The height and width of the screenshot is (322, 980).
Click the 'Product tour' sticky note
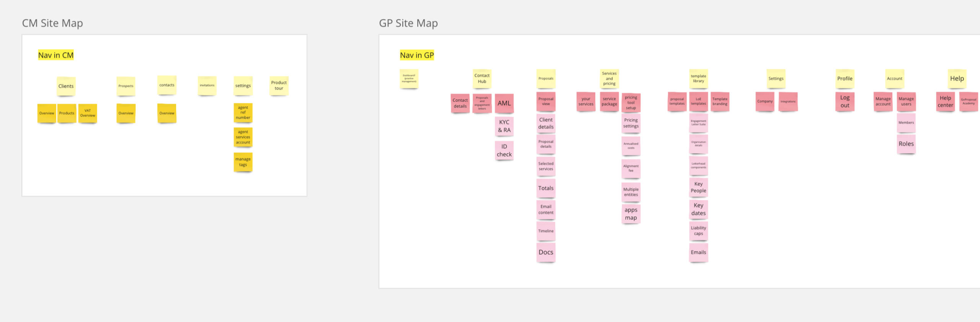coord(279,85)
